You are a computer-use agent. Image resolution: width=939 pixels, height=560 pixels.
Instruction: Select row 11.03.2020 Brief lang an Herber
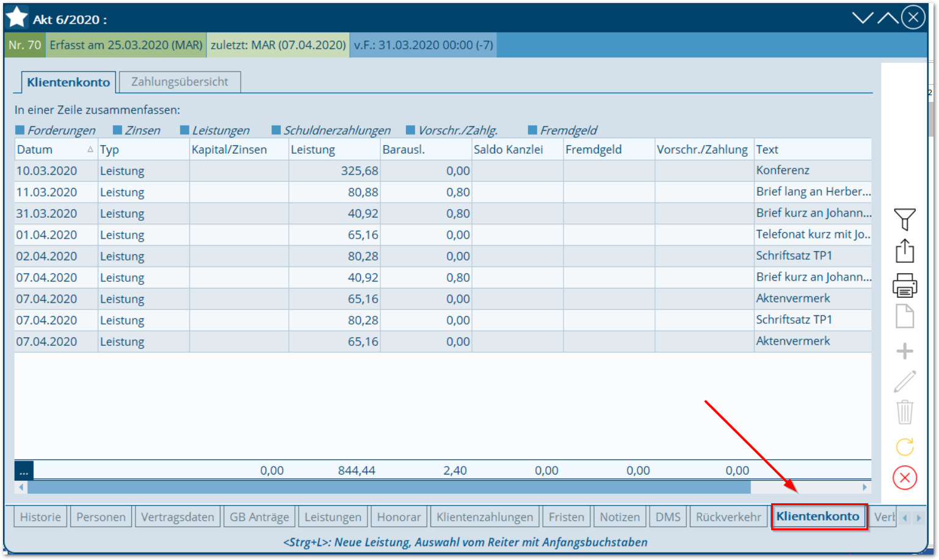tap(443, 192)
